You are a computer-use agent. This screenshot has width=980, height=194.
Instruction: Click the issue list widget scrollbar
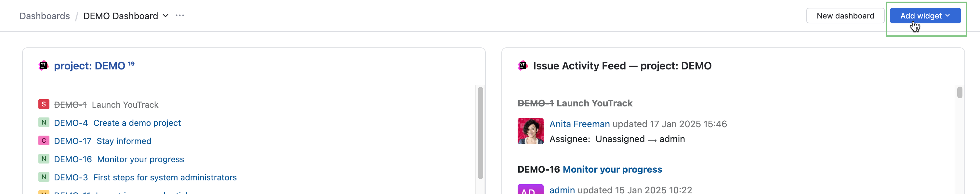(481, 133)
